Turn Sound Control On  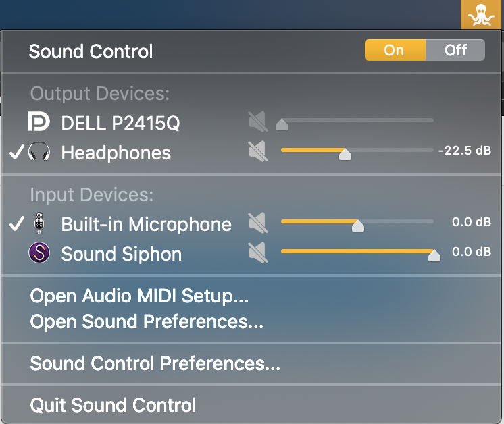tap(395, 51)
